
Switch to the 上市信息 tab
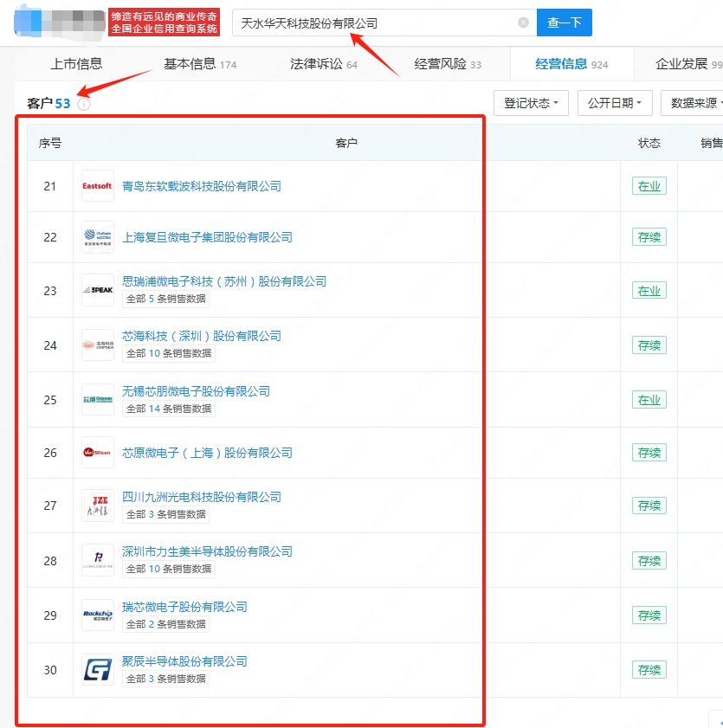tap(76, 64)
